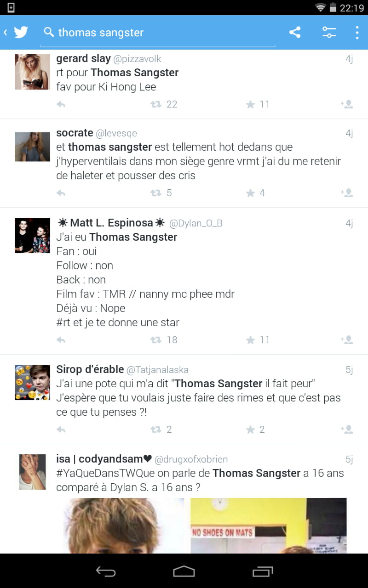Go back using the top-left chevron
The image size is (368, 588).
point(6,32)
